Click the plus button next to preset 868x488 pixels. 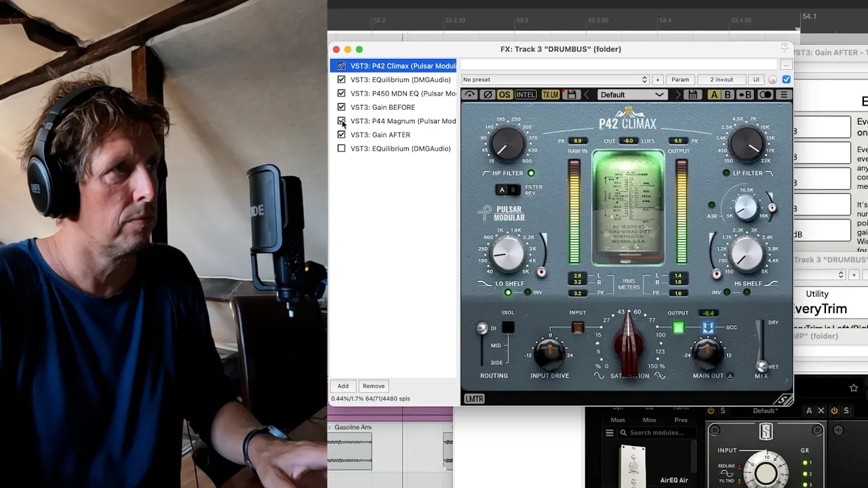click(x=657, y=79)
